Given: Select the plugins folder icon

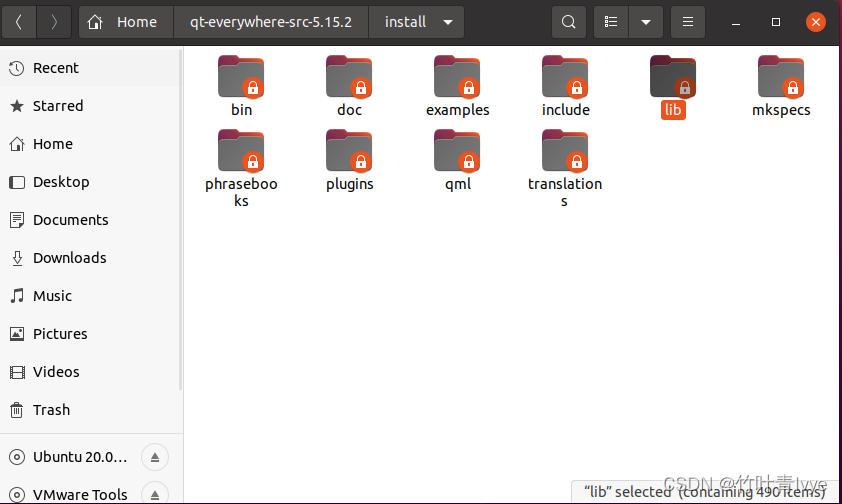Looking at the screenshot, I should (x=349, y=151).
